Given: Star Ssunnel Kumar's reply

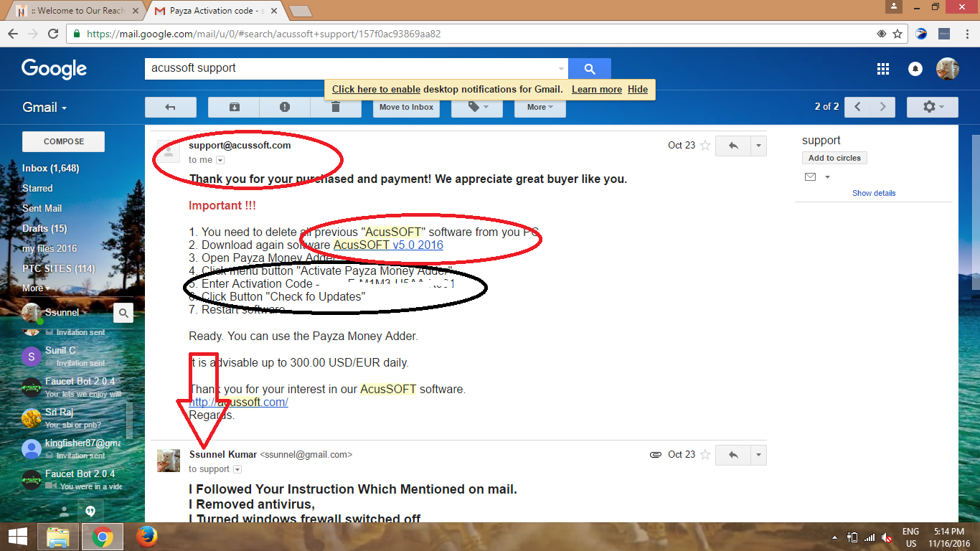Looking at the screenshot, I should click(x=705, y=454).
